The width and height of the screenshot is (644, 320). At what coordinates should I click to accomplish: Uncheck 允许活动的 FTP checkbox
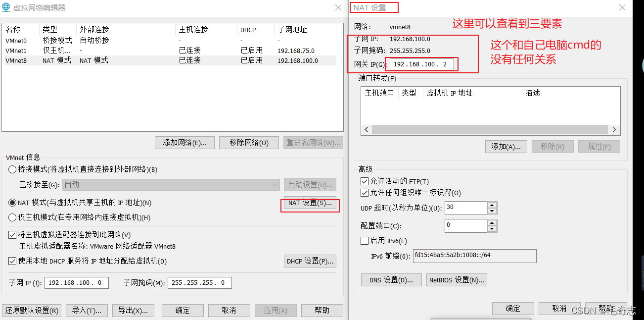pos(365,181)
